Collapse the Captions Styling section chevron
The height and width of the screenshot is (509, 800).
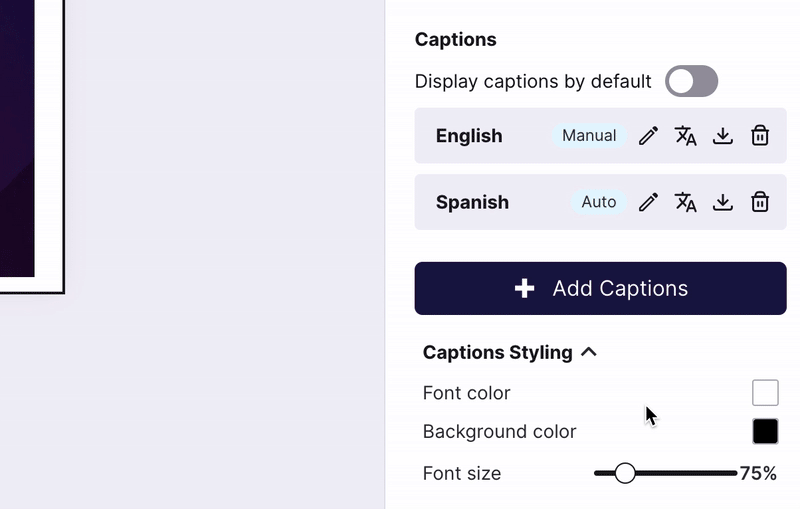point(589,352)
